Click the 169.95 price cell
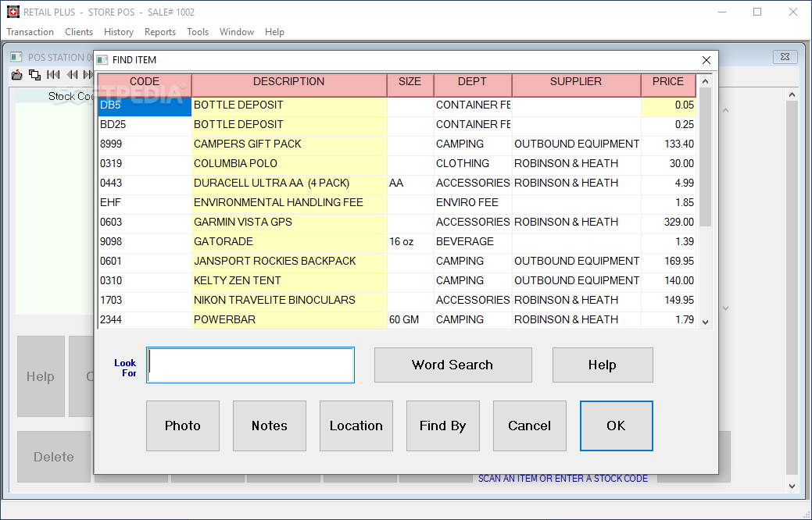 (x=668, y=262)
